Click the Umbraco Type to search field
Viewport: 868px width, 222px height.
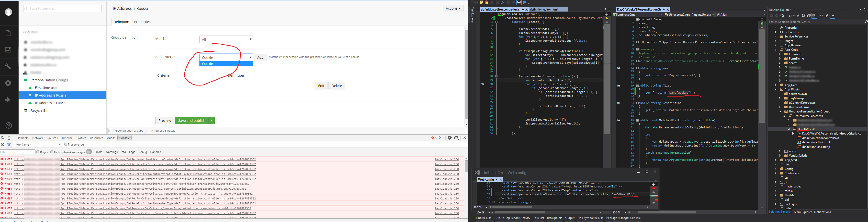coord(62,8)
